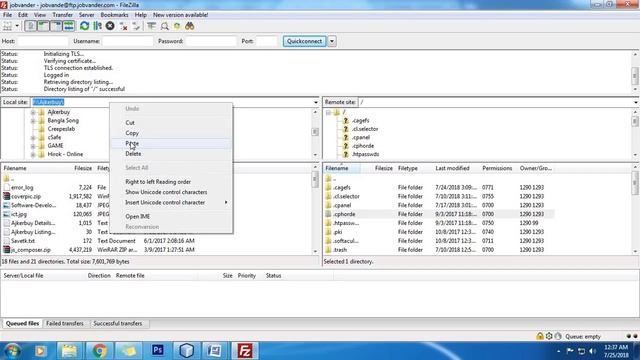Viewport: 640px width, 360px height.
Task: Select .cagefs in remote tree
Action: click(x=360, y=120)
